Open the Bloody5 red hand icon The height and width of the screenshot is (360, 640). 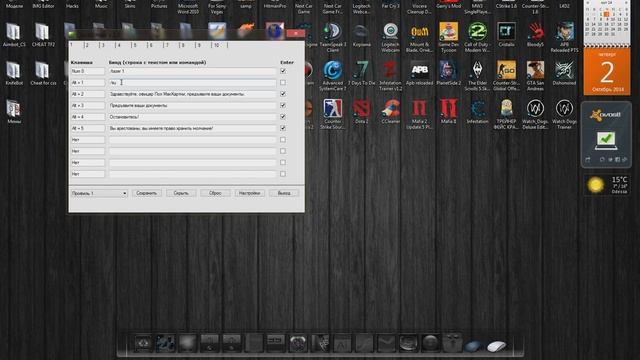coord(535,35)
